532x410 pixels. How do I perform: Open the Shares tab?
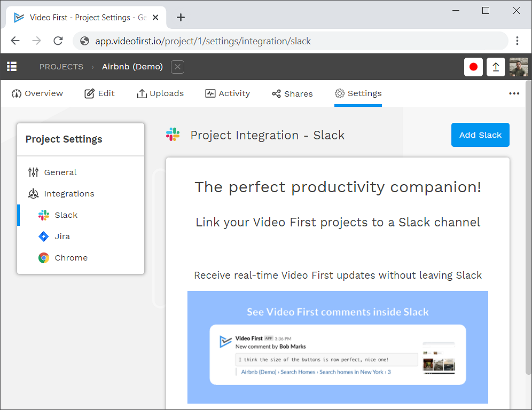tap(292, 93)
